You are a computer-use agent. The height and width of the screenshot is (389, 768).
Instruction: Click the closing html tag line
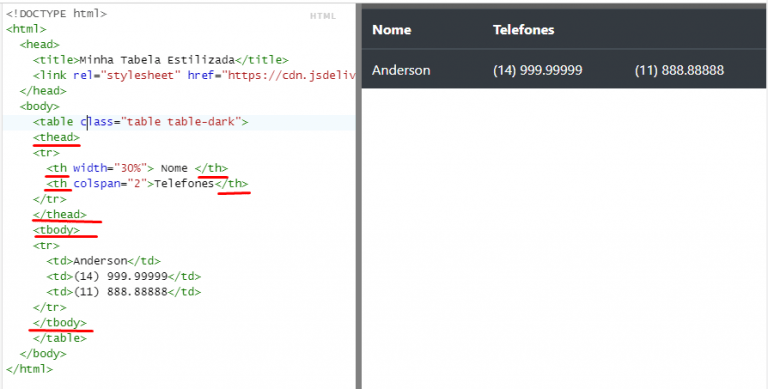[x=29, y=368]
